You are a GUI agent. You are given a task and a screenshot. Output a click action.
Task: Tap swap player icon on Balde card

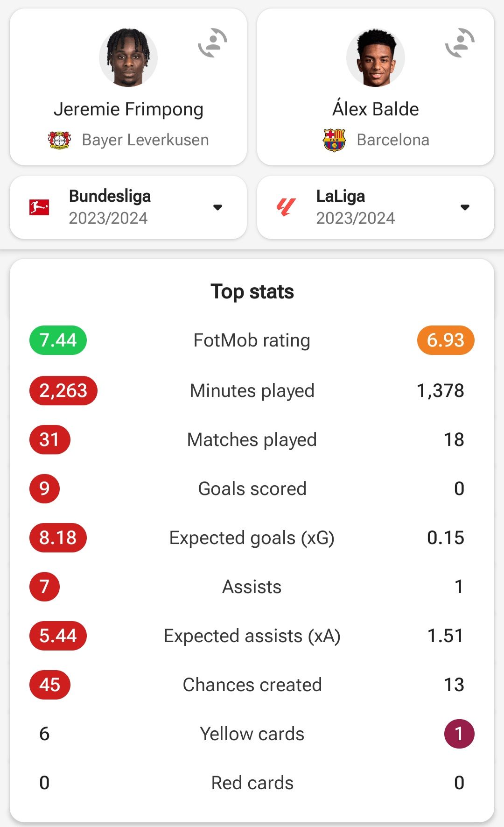tap(460, 43)
